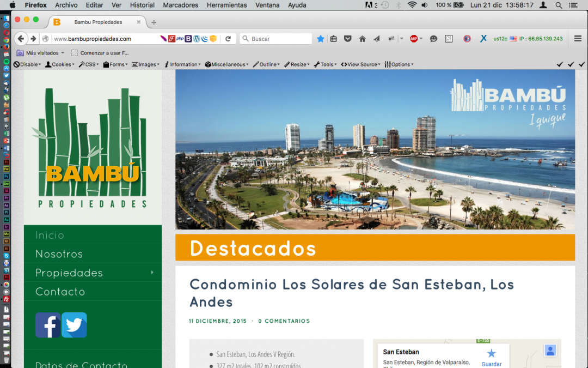This screenshot has width=588, height=368.
Task: Open the Cookies dropdown in developer toolbar
Action: pyautogui.click(x=60, y=64)
